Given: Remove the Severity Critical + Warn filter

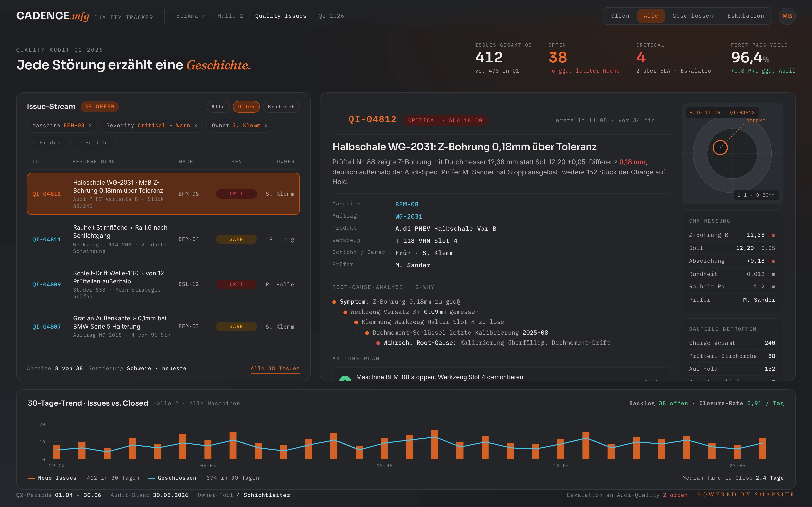Looking at the screenshot, I should coord(196,126).
